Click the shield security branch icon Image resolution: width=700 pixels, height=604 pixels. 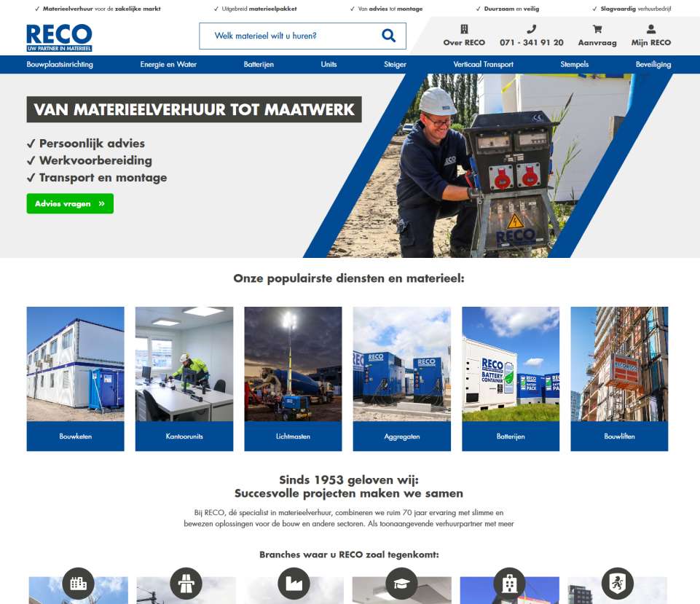click(618, 583)
